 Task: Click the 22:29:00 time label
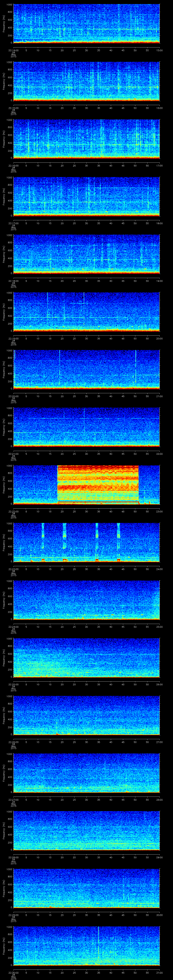pyautogui.click(x=13, y=915)
